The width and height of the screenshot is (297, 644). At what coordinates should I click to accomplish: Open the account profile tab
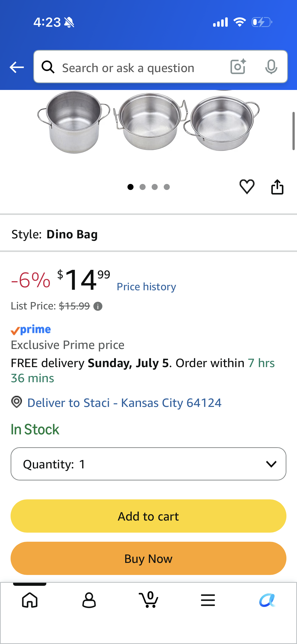[x=89, y=600]
